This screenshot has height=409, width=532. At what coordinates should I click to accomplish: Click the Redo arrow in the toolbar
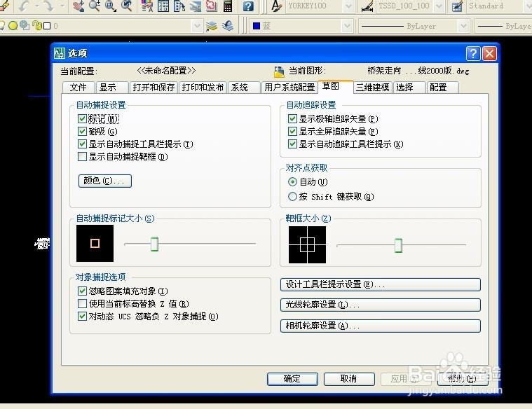point(49,6)
